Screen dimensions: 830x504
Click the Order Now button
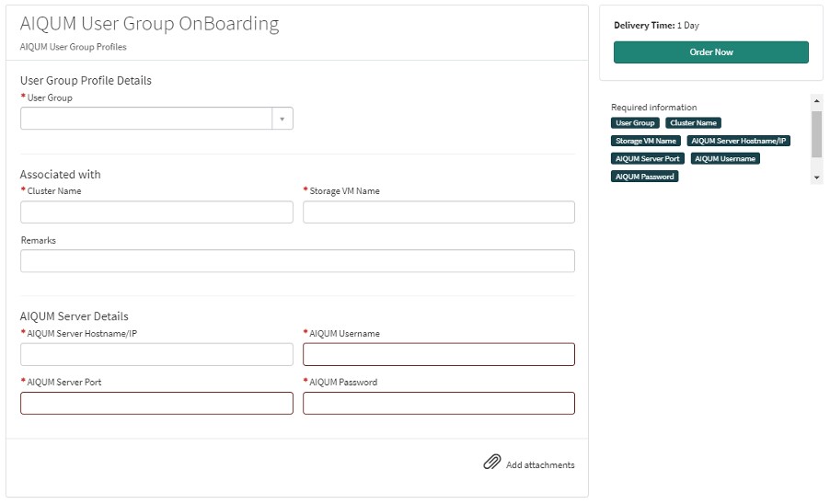(711, 52)
